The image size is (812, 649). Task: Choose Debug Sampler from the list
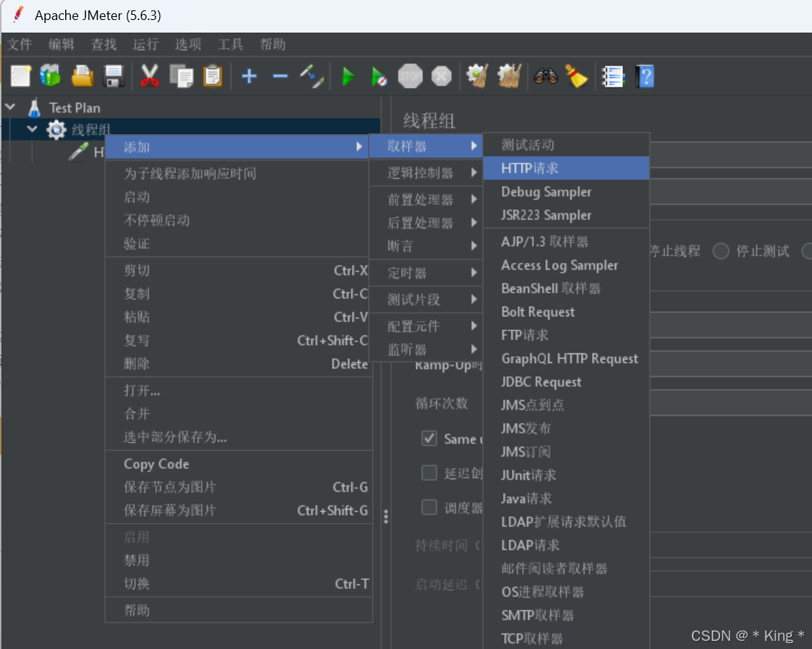[x=566, y=192]
